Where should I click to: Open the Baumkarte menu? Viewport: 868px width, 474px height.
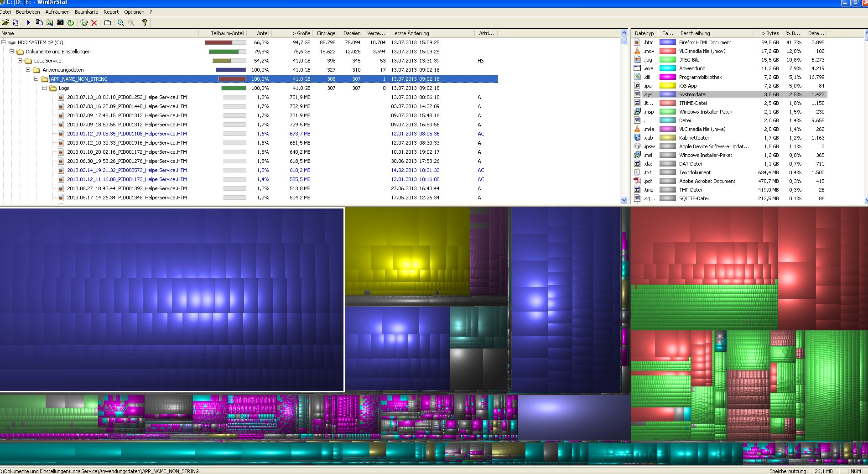coord(86,12)
